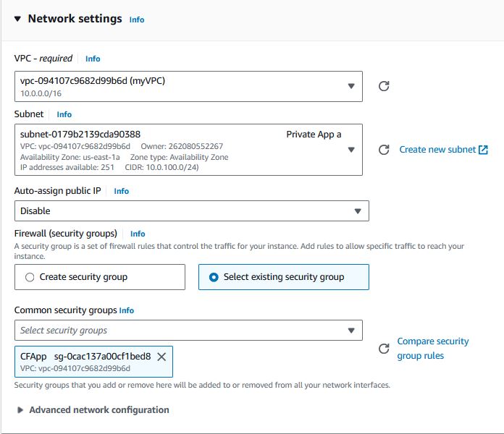Remove CFApp security group tag
The image size is (504, 434).
[161, 357]
